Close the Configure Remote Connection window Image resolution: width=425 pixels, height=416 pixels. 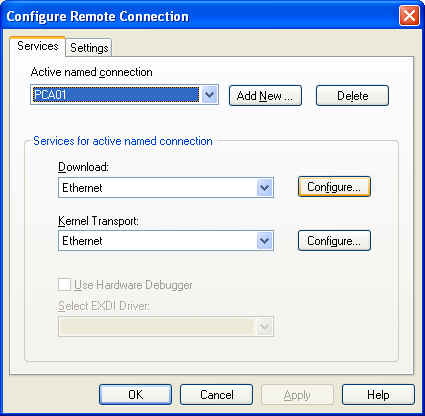click(409, 16)
